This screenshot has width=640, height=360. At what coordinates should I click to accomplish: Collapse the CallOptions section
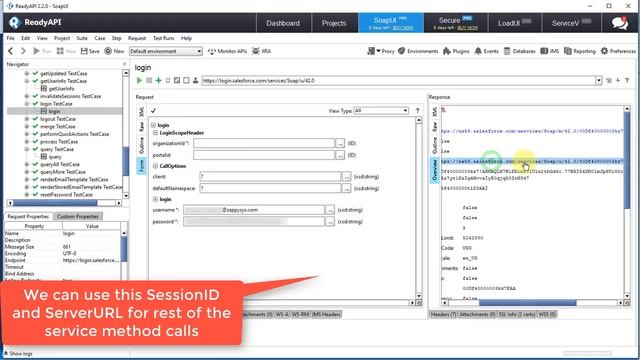tap(156, 166)
